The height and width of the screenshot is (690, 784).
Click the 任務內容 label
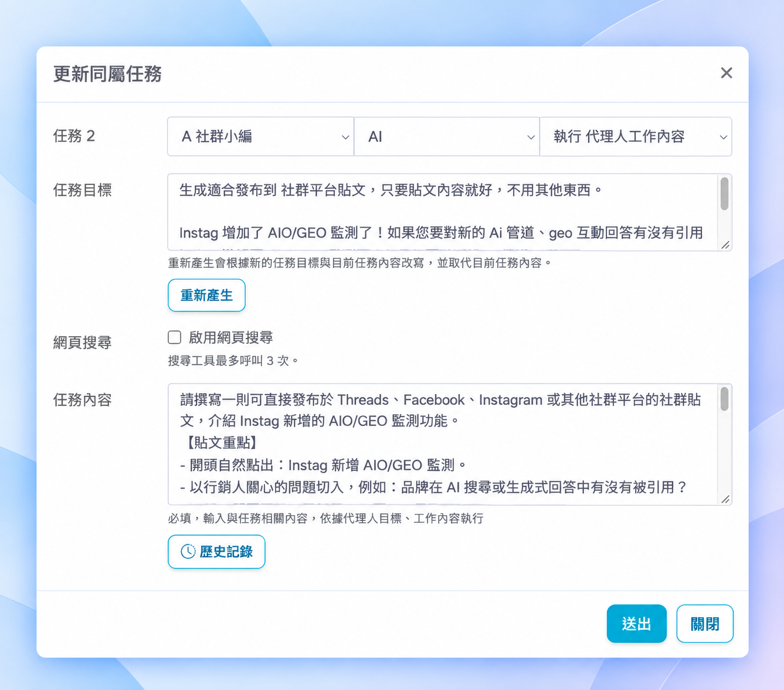coord(83,400)
